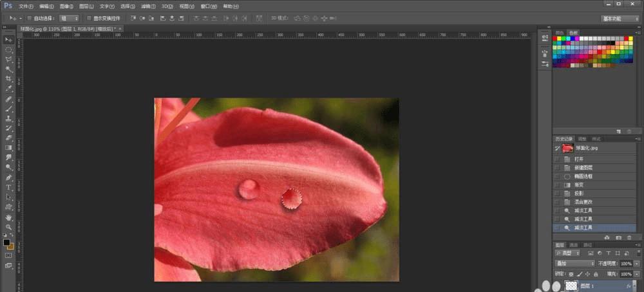Switch to the Swatches (色板) tab

coord(573,32)
